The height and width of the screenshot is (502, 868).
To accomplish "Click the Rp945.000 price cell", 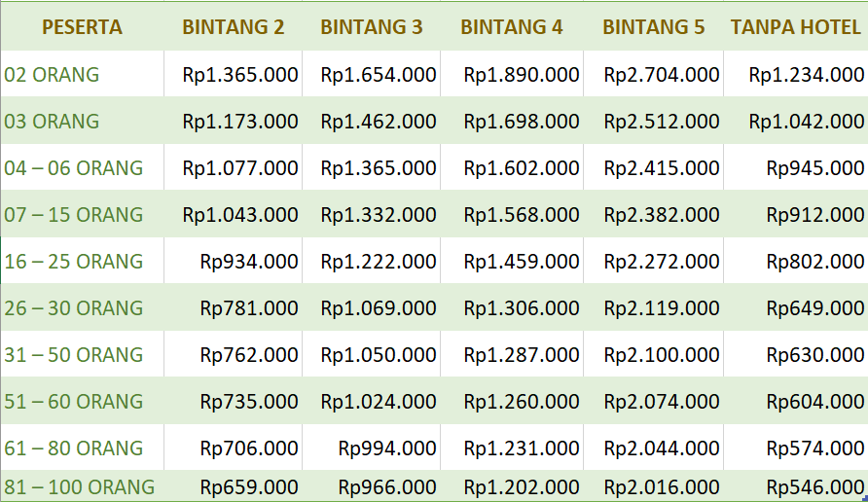I will (x=815, y=167).
